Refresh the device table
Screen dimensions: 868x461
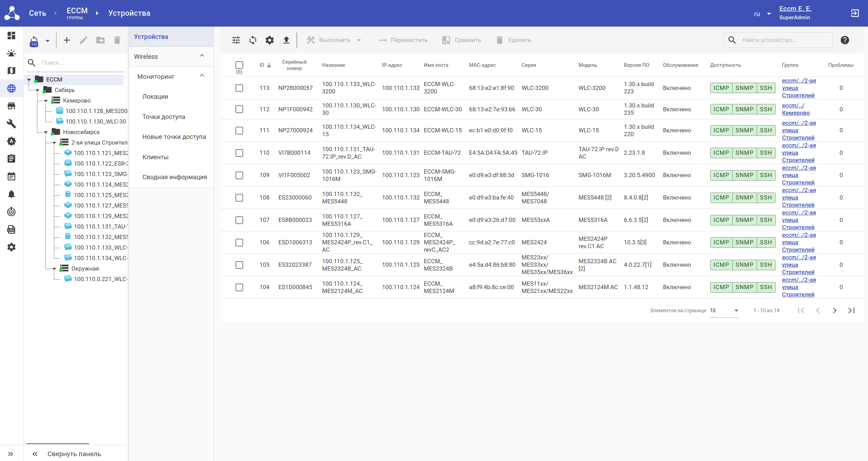pos(253,40)
